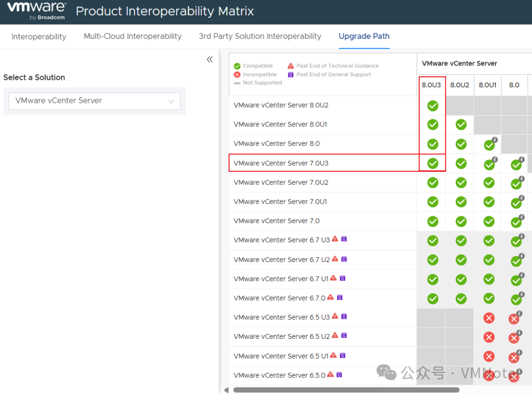Click purple end-of-support icon beside vCenter Server 6.7 U2
Image resolution: width=532 pixels, height=394 pixels.
click(344, 259)
